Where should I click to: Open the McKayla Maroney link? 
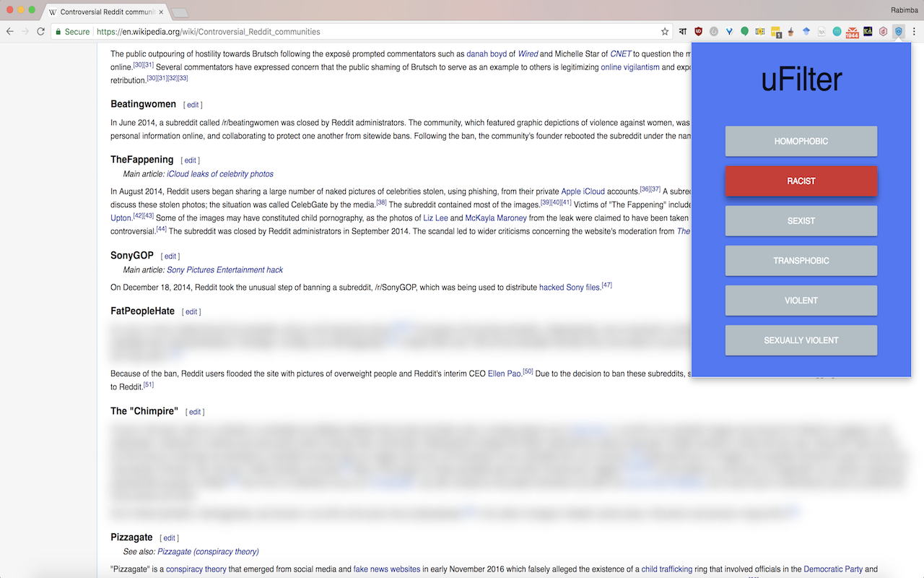[x=495, y=218]
